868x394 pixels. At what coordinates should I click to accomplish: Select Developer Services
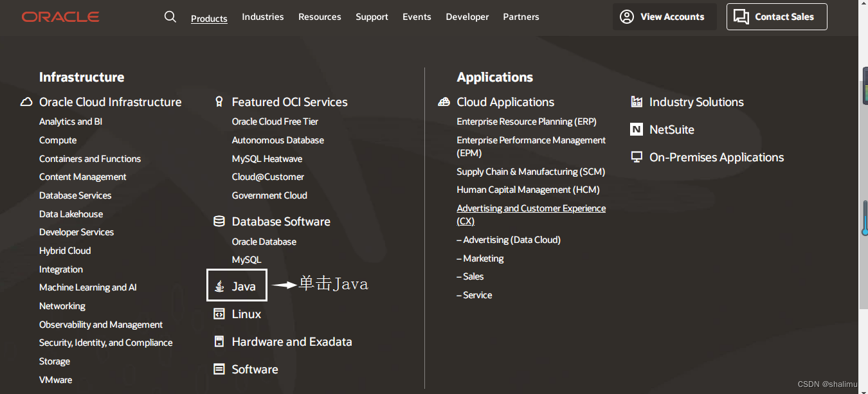pos(77,232)
